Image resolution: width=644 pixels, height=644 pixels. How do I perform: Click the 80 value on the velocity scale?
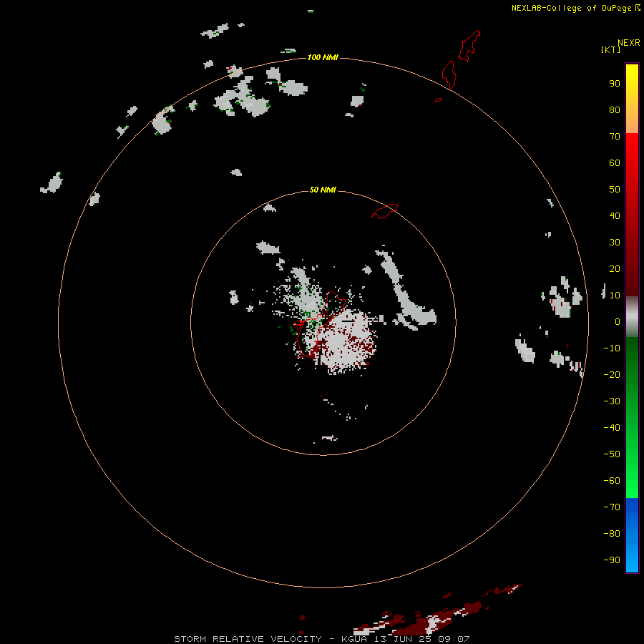tap(615, 109)
